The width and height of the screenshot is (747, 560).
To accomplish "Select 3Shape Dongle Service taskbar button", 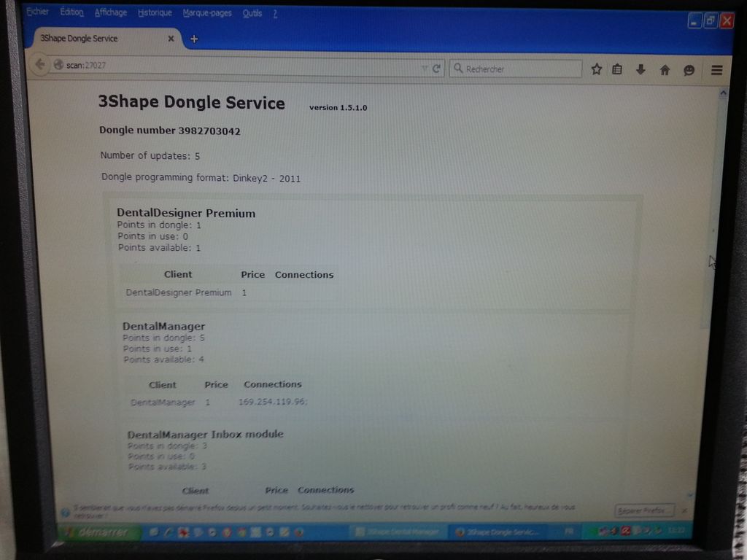I will pyautogui.click(x=499, y=532).
